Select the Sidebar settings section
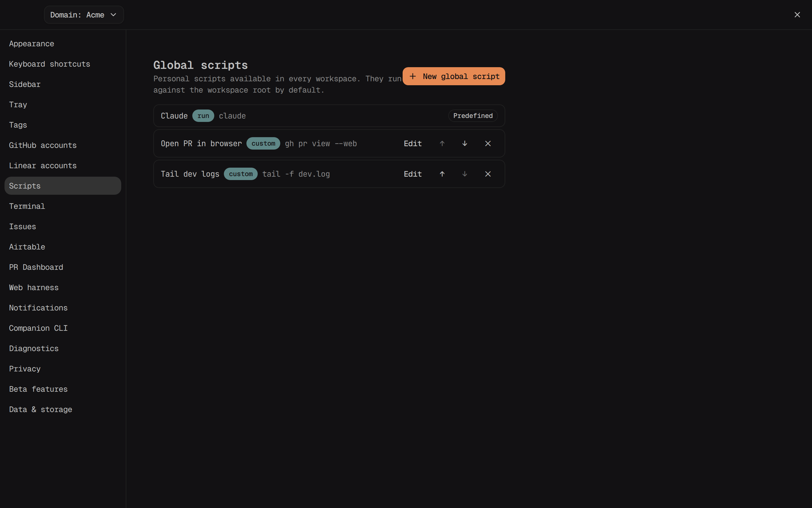Viewport: 812px width, 508px height. (x=63, y=84)
